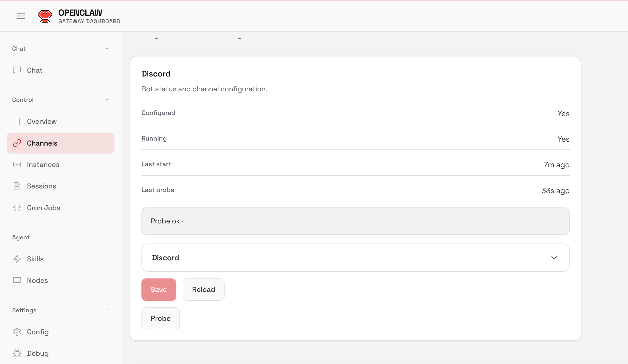Open the Channels menu item
The height and width of the screenshot is (364, 628).
point(42,143)
